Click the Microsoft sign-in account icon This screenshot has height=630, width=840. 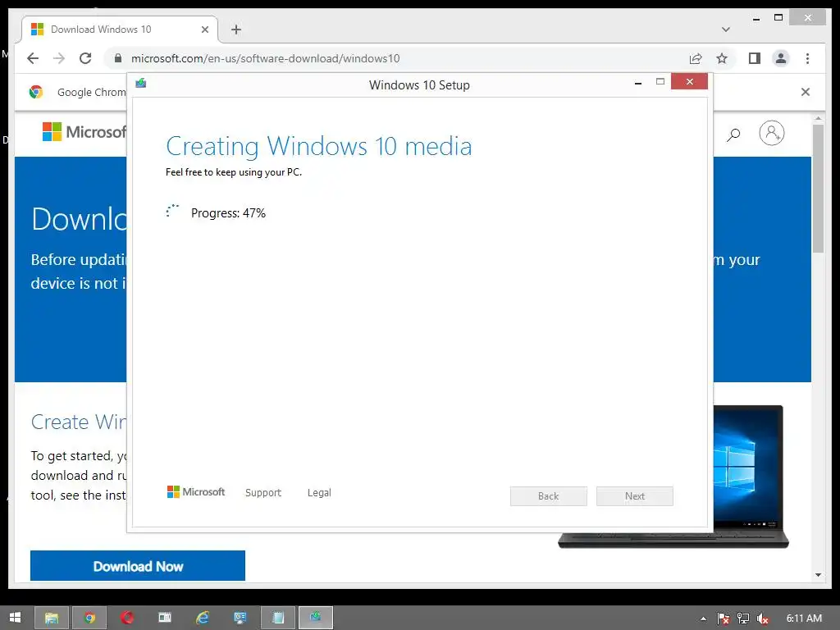tap(771, 133)
